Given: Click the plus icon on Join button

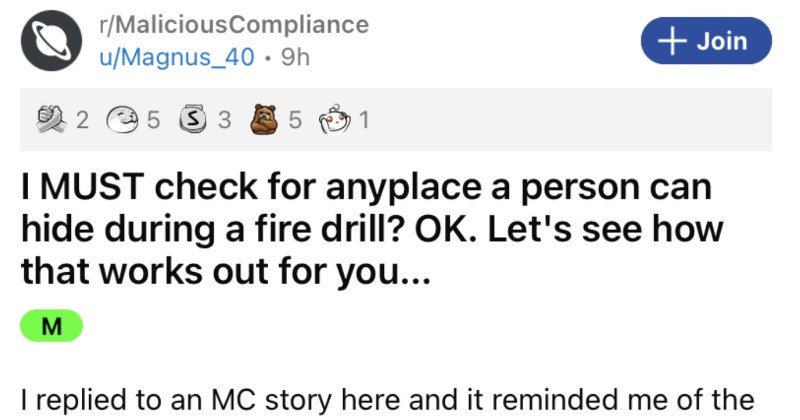Looking at the screenshot, I should 669,41.
